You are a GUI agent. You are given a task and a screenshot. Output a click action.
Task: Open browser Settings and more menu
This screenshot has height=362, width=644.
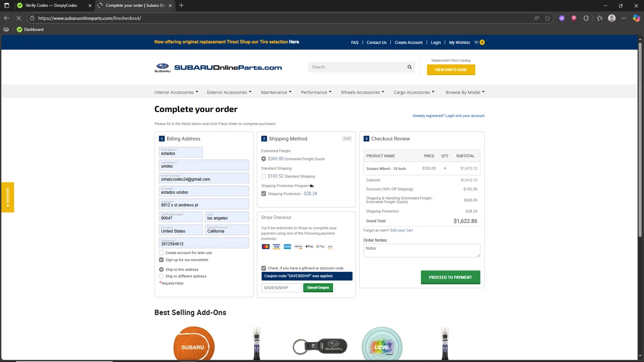click(x=624, y=18)
